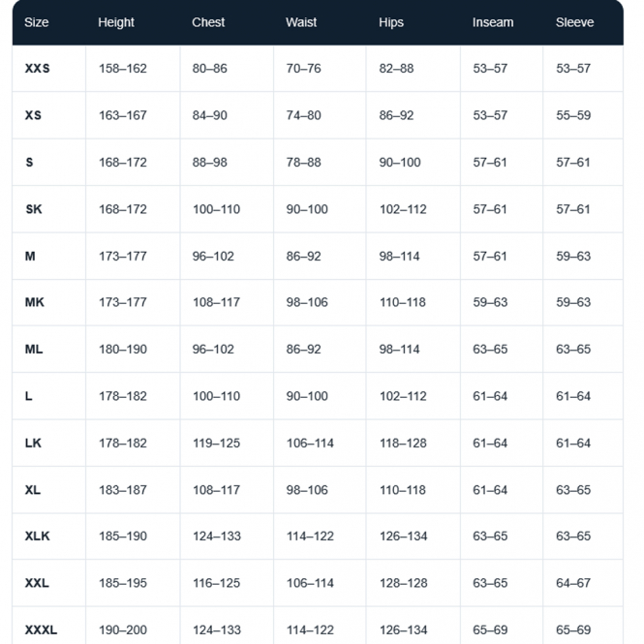Image resolution: width=644 pixels, height=644 pixels.
Task: Select the Hips column header
Action: (391, 22)
